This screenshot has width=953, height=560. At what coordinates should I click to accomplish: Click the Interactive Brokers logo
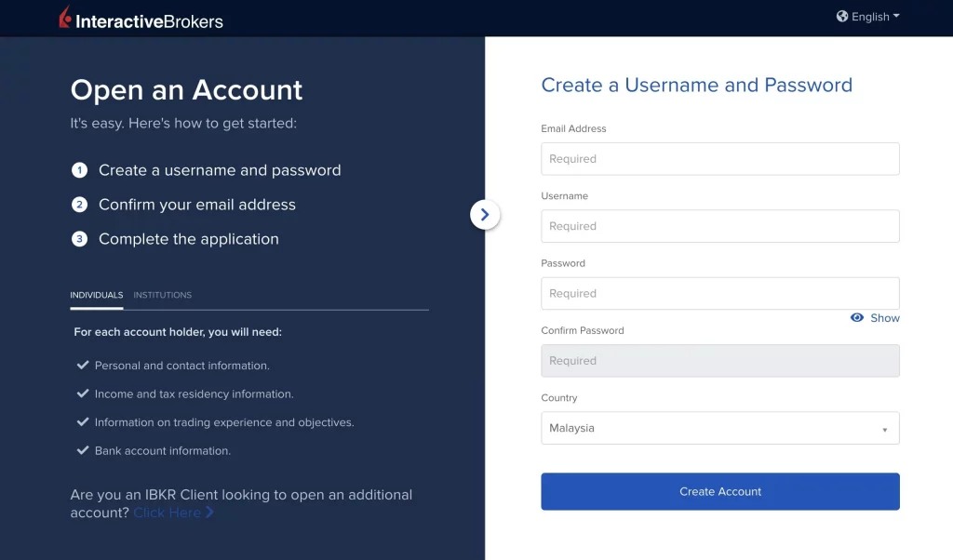pos(141,19)
